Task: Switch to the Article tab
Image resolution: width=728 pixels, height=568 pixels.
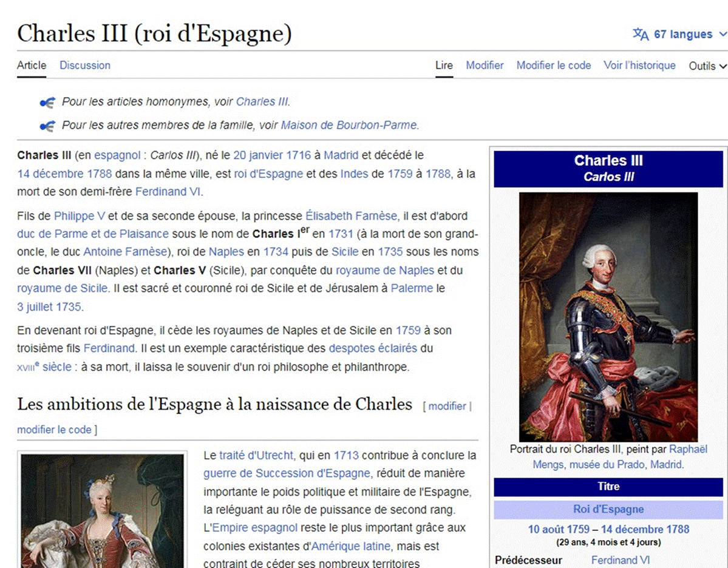Action: point(32,66)
